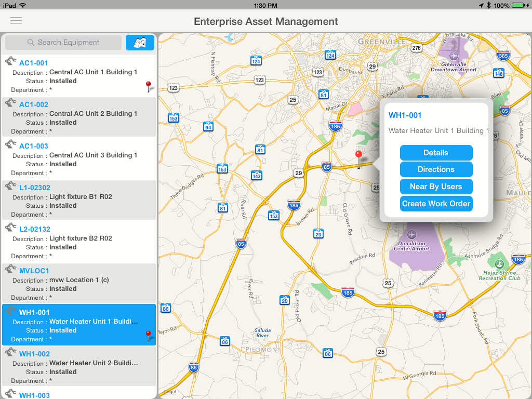Tap Hejaz Shrine Recreation Club label

(x=499, y=275)
